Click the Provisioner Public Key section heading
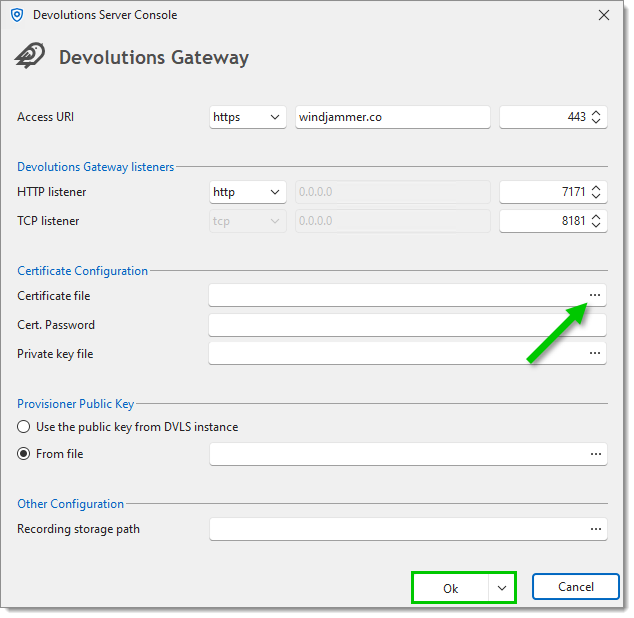 click(x=76, y=404)
